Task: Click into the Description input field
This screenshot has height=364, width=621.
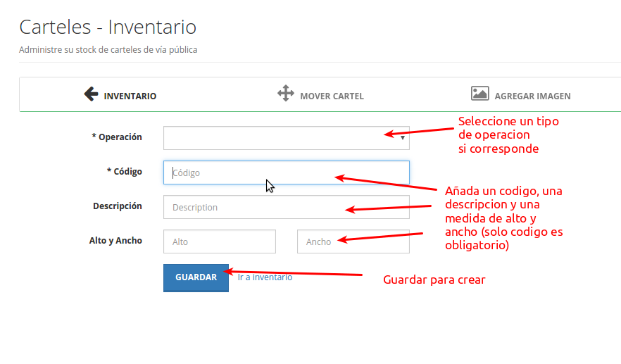Action: click(287, 207)
